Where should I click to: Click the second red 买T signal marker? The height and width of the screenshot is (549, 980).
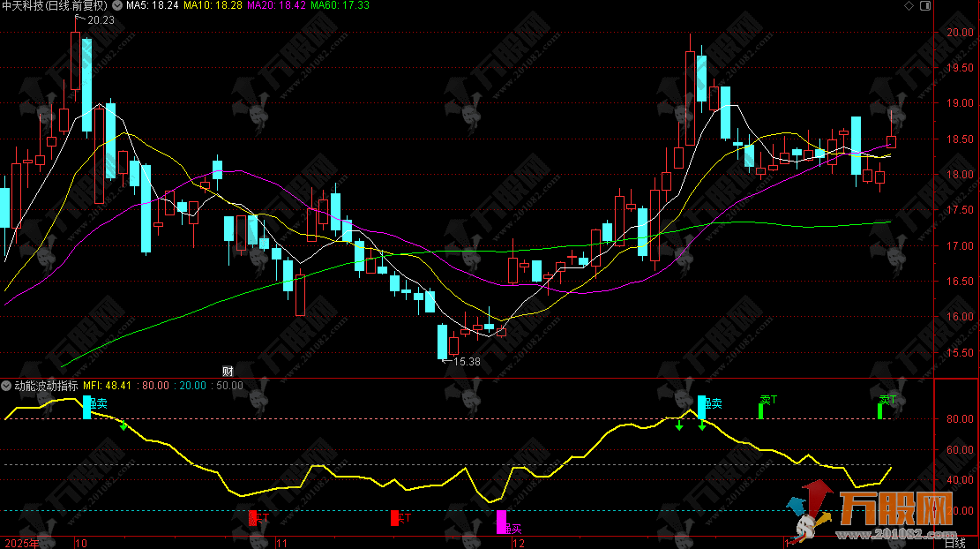click(400, 518)
